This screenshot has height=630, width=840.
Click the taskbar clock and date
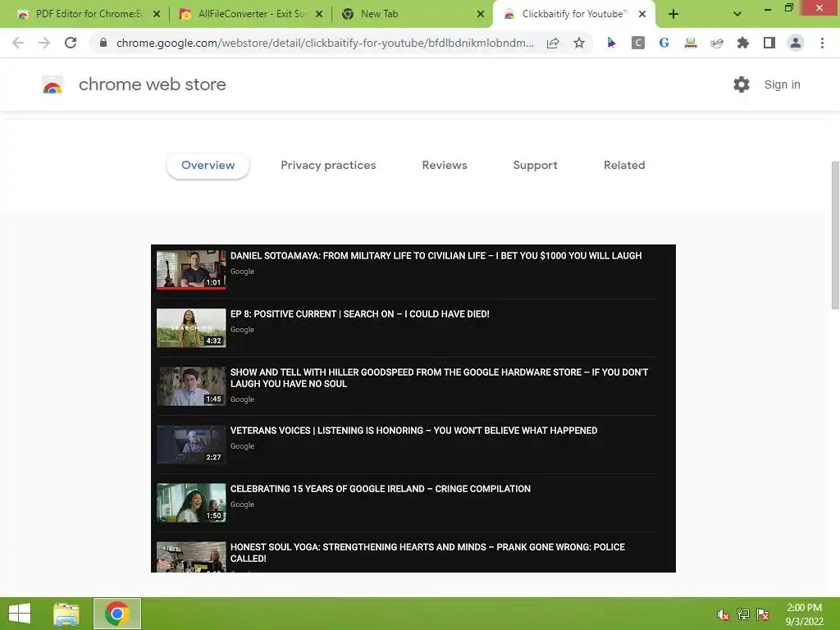804,614
